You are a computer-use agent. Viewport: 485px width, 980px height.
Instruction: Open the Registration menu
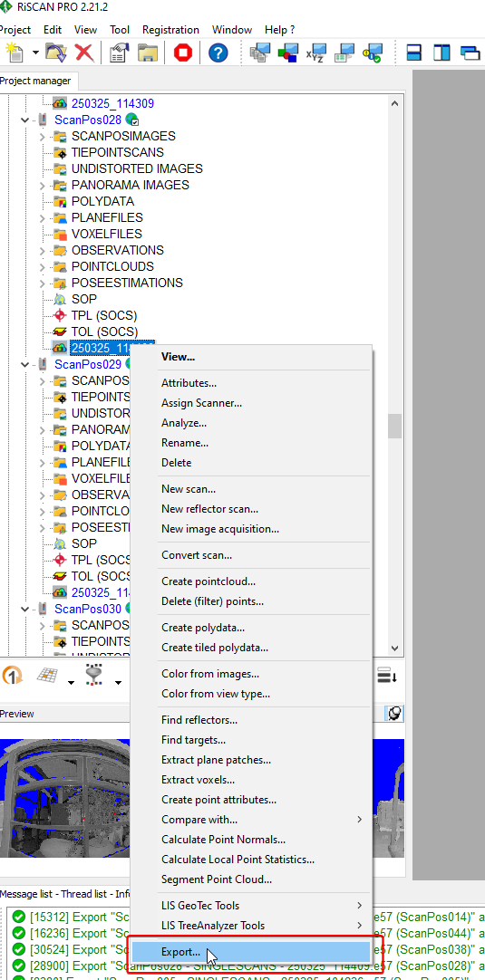coord(170,29)
